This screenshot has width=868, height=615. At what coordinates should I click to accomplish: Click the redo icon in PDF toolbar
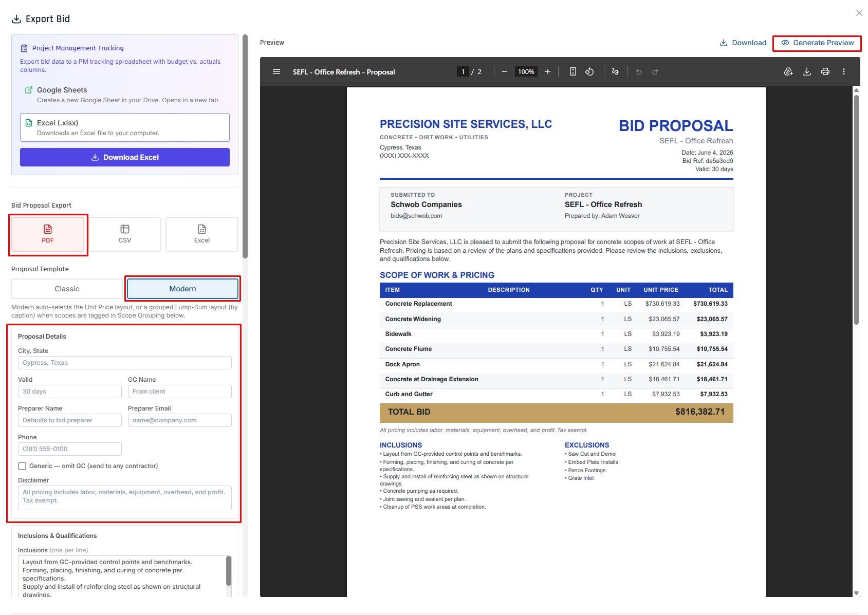coord(655,71)
